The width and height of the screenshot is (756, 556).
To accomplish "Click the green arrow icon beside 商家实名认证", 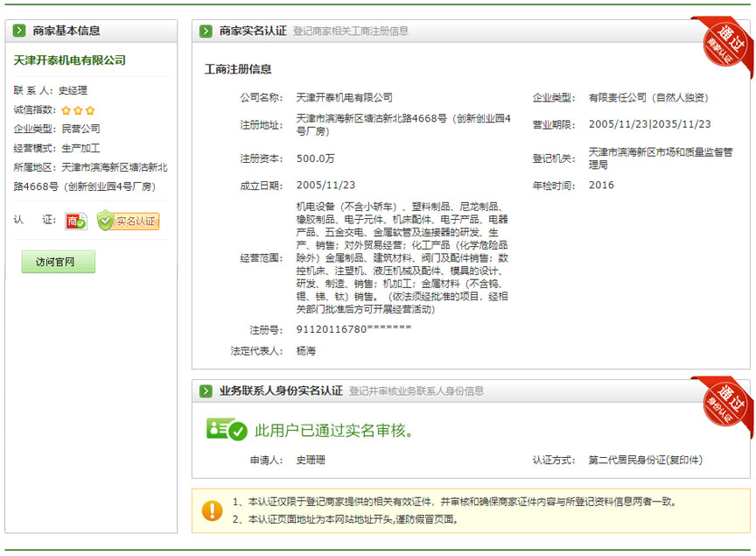I will pyautogui.click(x=206, y=31).
